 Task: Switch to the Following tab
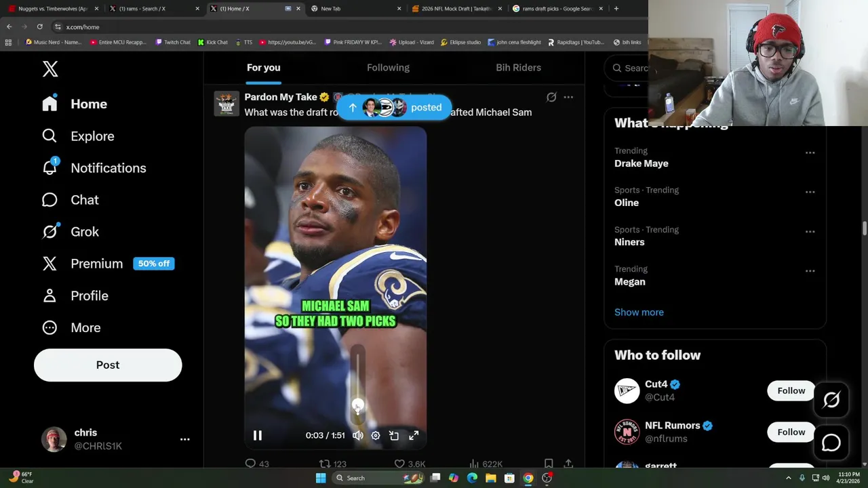coord(388,67)
